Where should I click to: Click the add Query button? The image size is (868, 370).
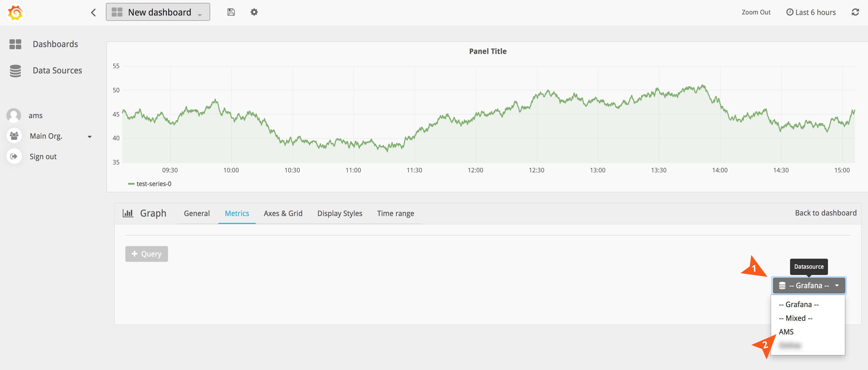tap(147, 254)
